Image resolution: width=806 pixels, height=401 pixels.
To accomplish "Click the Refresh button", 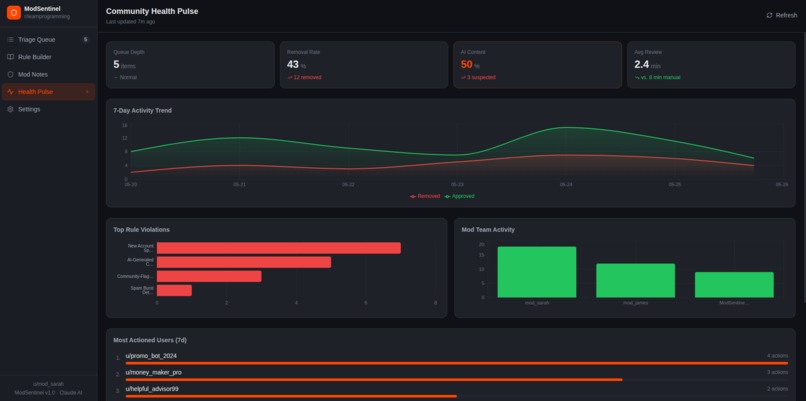I will 782,15.
